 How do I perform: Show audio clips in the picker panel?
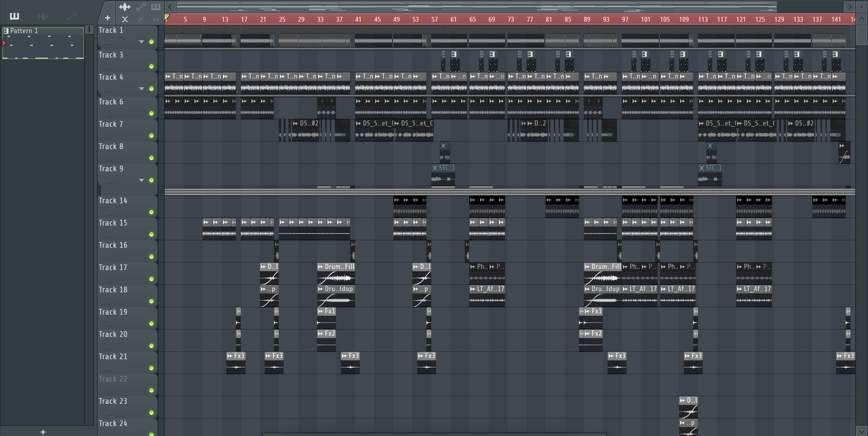[x=43, y=16]
